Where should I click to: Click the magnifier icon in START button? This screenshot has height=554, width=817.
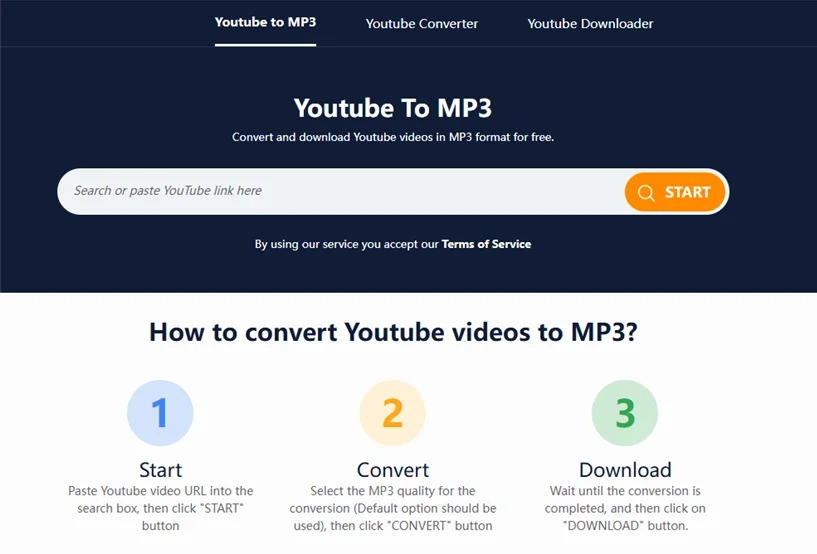click(x=646, y=193)
